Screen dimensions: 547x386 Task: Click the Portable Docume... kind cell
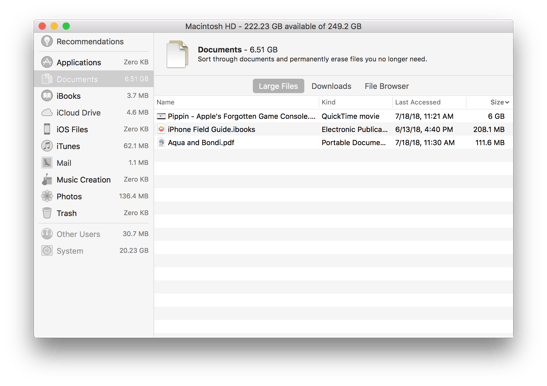click(x=353, y=143)
